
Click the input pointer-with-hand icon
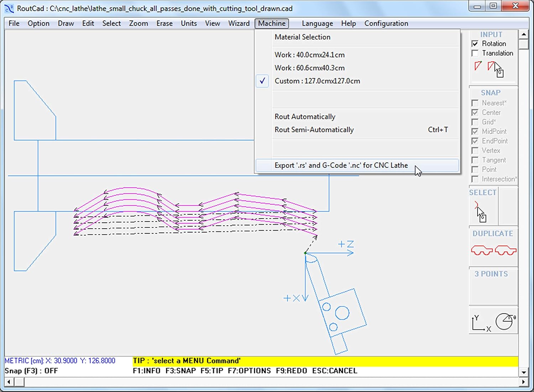496,69
